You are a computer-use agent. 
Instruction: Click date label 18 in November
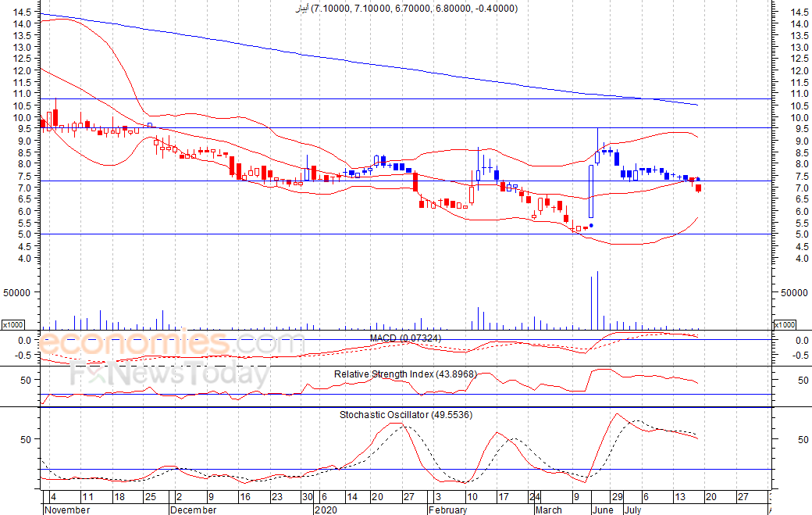coord(119,497)
